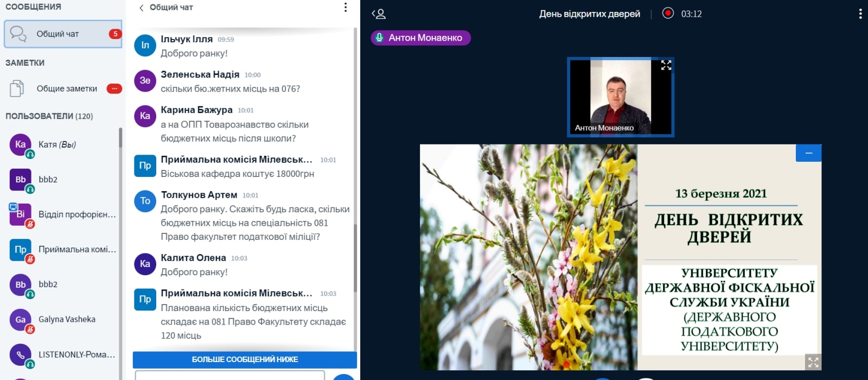Select user Катя (Вы) in list
The height and width of the screenshot is (380, 868).
click(x=63, y=144)
